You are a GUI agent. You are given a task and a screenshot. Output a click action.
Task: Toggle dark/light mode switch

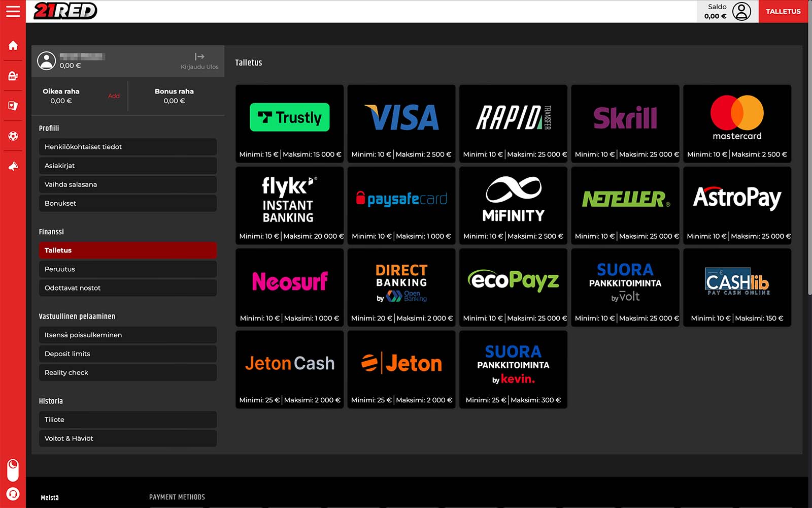coord(13,470)
